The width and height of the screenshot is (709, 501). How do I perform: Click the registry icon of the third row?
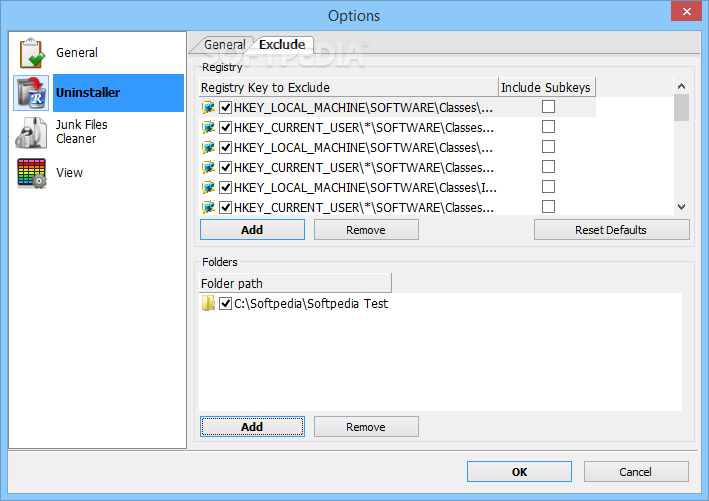[x=208, y=147]
